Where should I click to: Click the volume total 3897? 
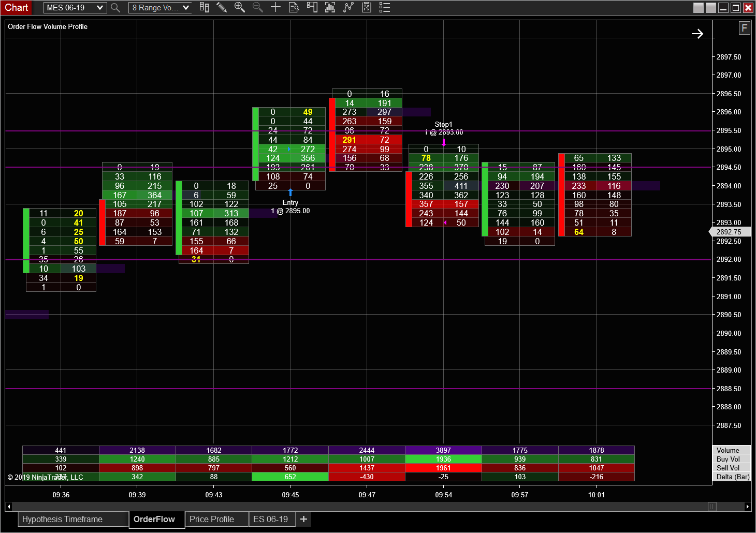click(443, 450)
